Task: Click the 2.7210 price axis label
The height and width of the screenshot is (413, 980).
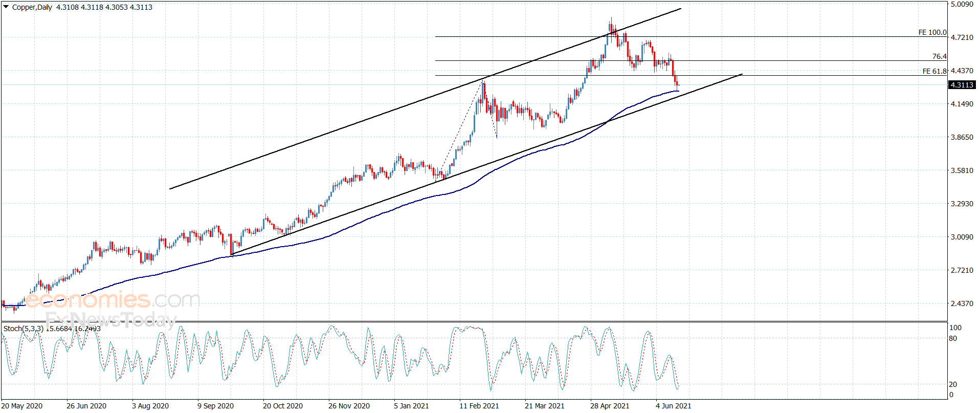Action: point(962,270)
